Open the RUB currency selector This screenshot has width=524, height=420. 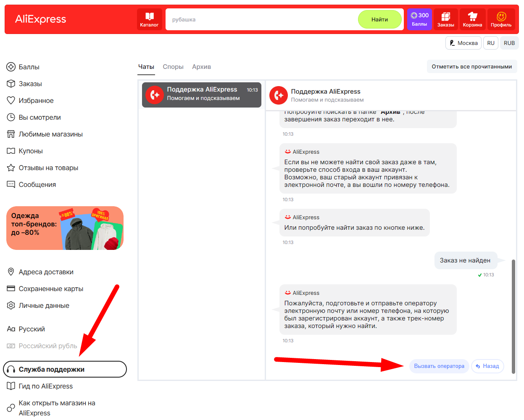point(509,43)
